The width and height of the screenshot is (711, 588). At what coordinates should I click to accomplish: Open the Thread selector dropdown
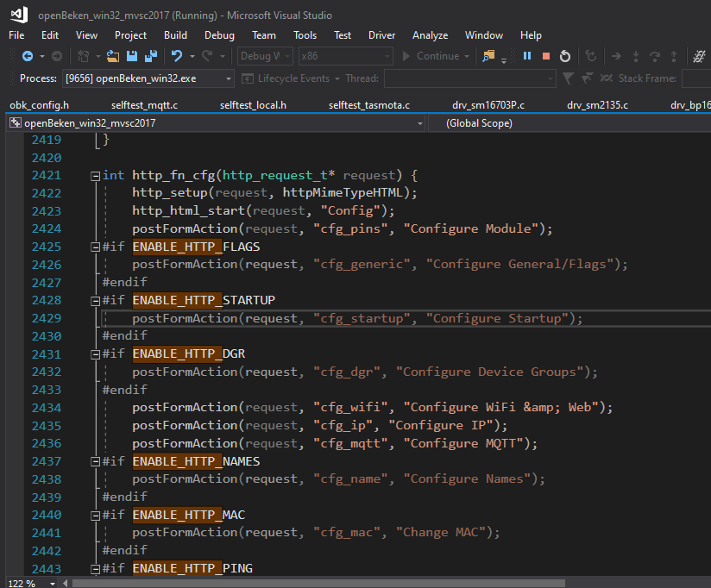tap(469, 78)
